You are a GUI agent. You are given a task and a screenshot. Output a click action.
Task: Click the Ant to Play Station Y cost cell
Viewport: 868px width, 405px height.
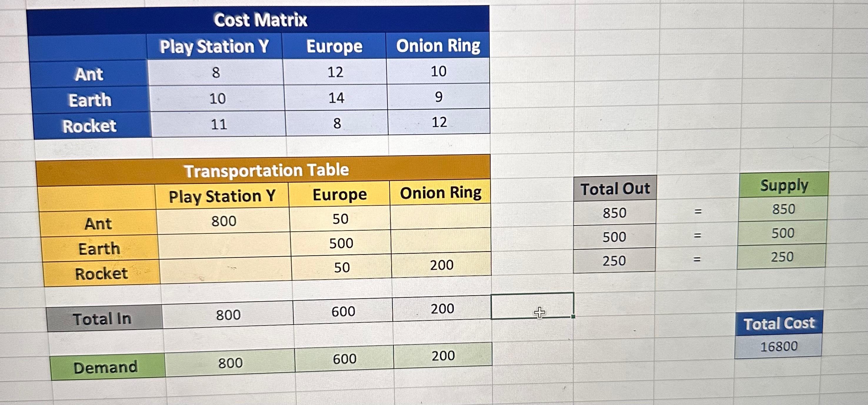pyautogui.click(x=216, y=72)
